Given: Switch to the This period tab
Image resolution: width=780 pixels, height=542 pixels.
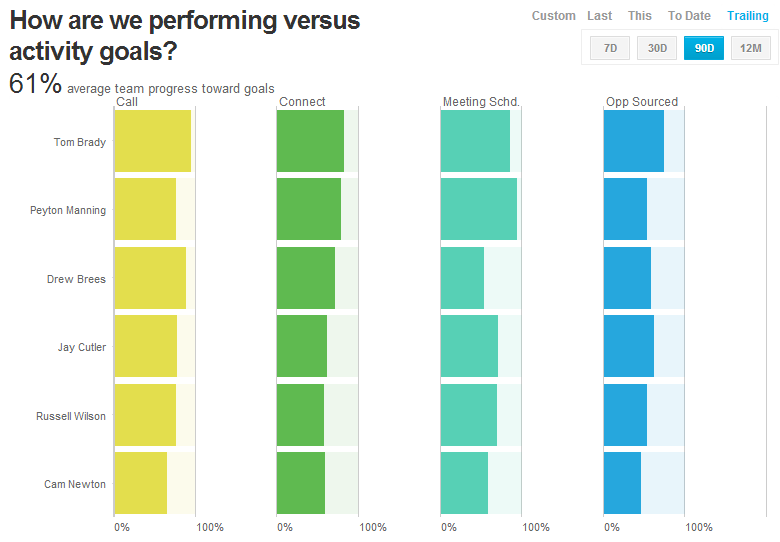Looking at the screenshot, I should pyautogui.click(x=640, y=16).
